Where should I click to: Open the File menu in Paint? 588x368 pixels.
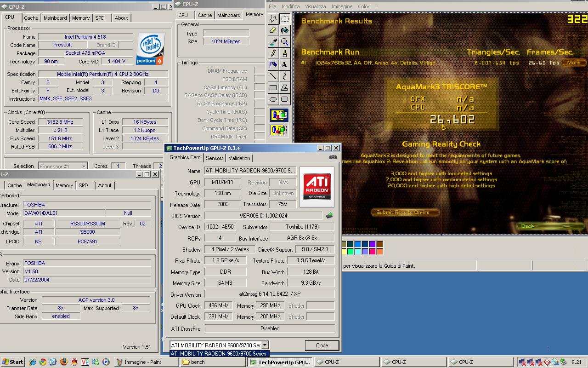coord(272,6)
